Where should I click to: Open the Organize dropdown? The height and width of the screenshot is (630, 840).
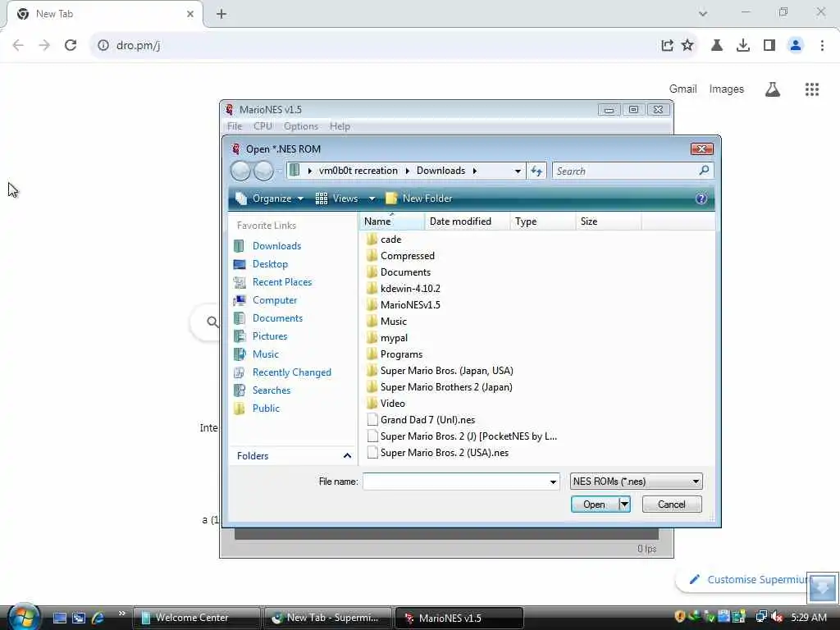click(x=269, y=199)
